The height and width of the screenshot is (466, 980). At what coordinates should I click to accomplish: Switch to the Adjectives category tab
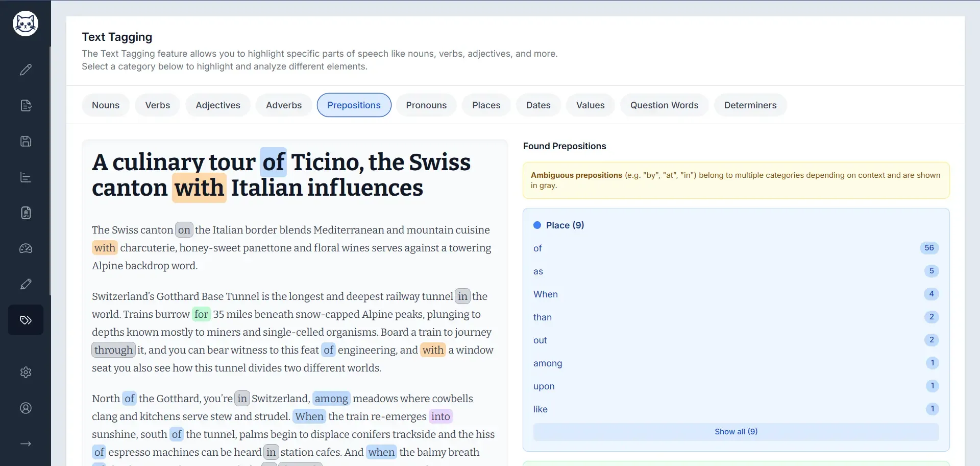pos(218,105)
